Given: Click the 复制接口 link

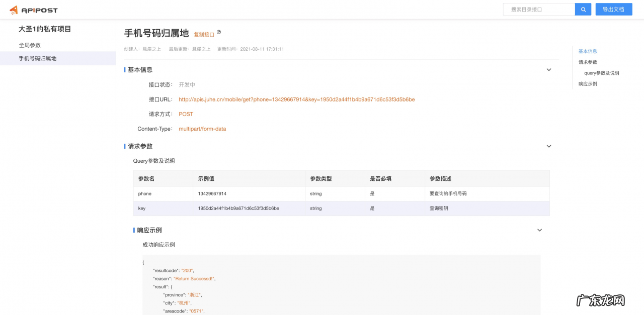Looking at the screenshot, I should click(x=203, y=34).
